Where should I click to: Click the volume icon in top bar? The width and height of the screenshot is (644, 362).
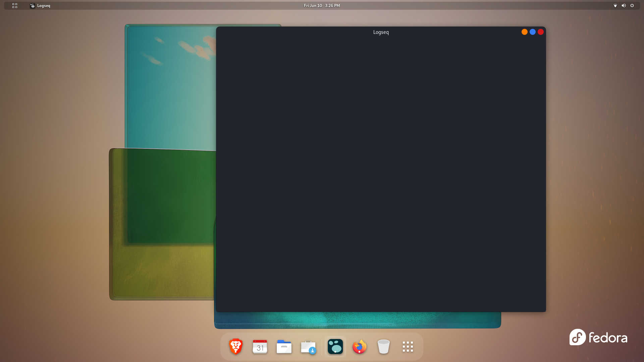coord(624,6)
